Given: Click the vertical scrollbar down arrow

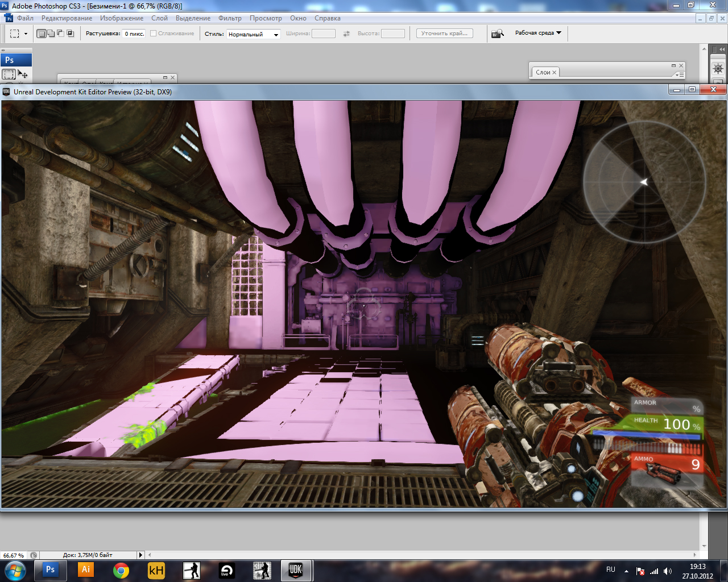Looking at the screenshot, I should [704, 546].
